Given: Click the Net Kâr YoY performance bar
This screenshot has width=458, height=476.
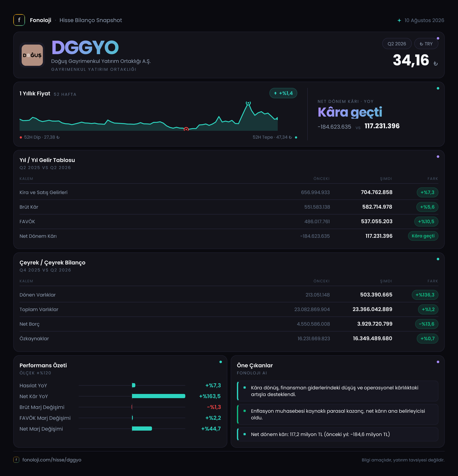Looking at the screenshot, I should 159,396.
